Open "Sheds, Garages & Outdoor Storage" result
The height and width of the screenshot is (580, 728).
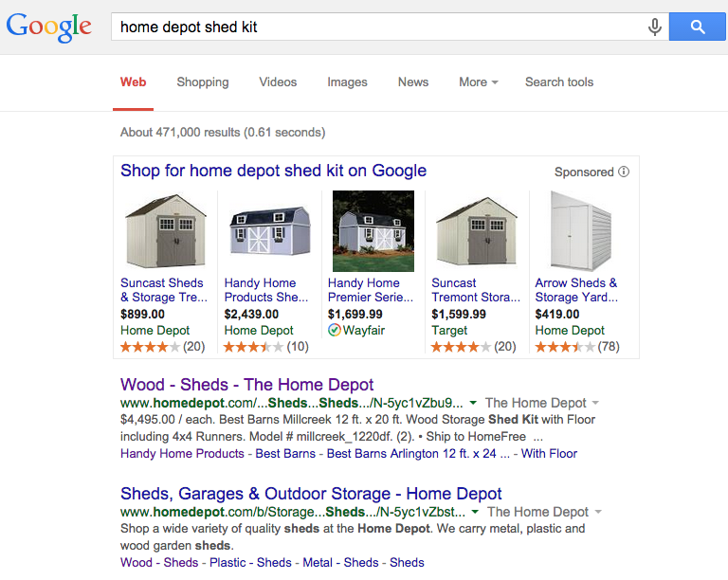coord(311,494)
